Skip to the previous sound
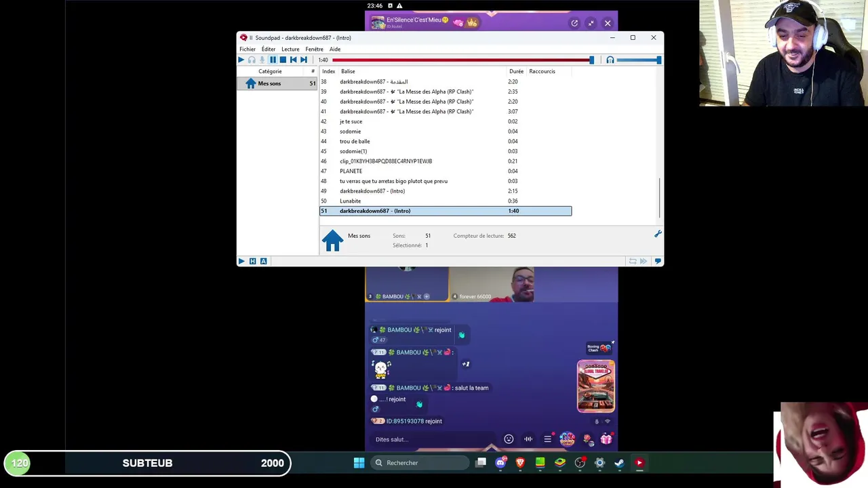Image resolution: width=868 pixels, height=488 pixels. click(293, 60)
